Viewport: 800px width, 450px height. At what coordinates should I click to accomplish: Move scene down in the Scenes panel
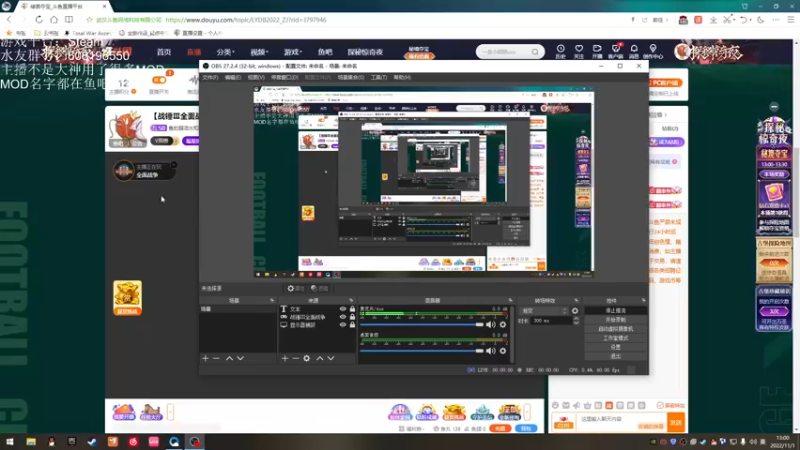[240, 359]
